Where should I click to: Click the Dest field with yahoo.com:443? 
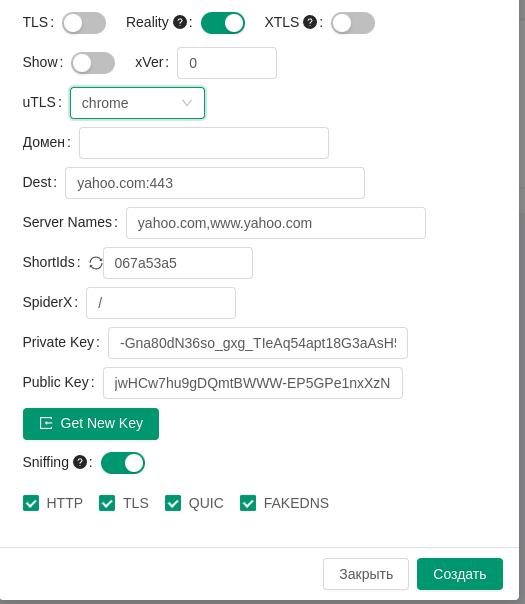[215, 183]
